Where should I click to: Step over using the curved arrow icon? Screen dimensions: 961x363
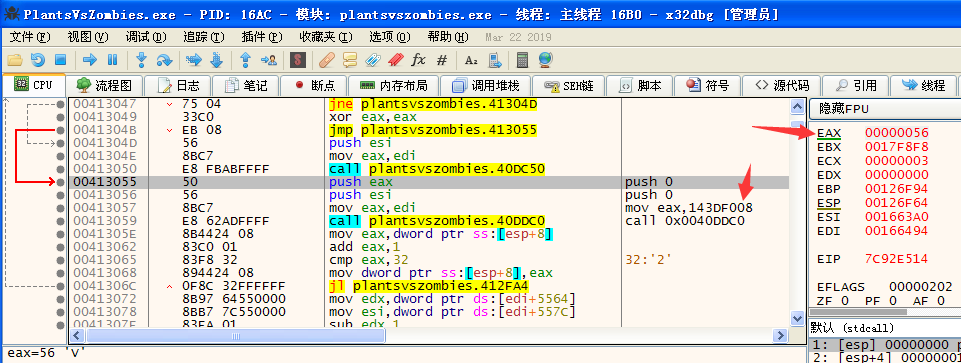[x=164, y=59]
